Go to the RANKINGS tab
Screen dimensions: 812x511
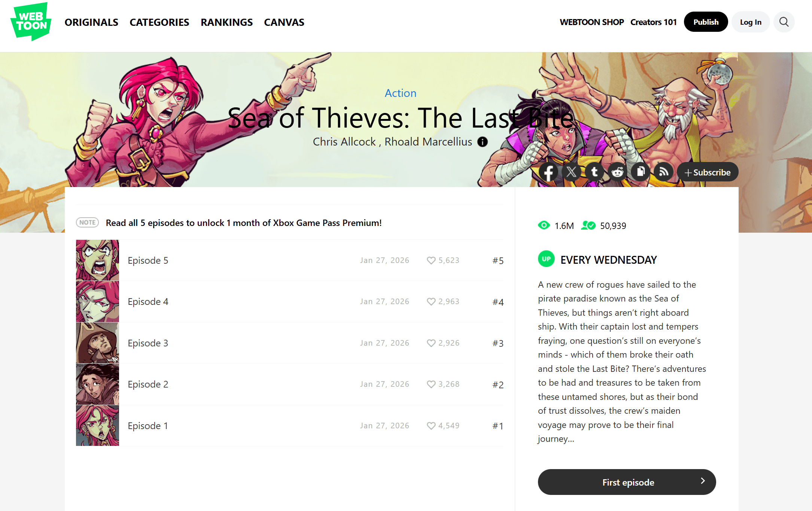226,22
